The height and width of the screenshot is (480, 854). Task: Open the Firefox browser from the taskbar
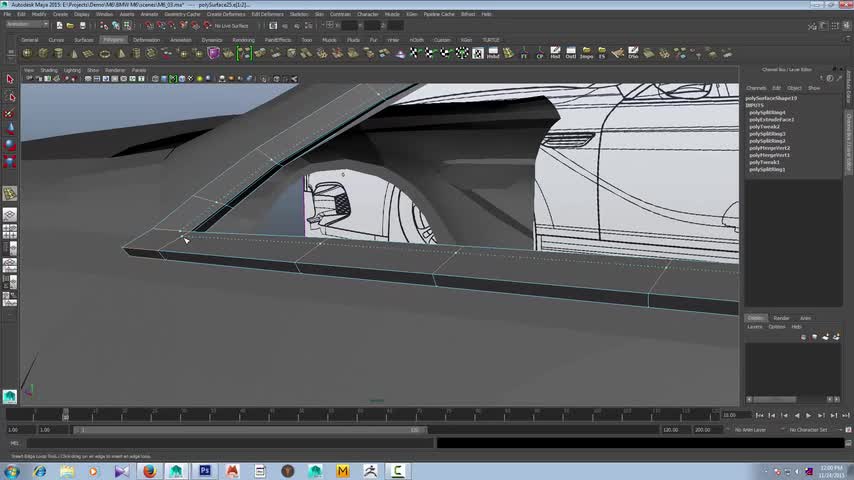click(x=149, y=470)
